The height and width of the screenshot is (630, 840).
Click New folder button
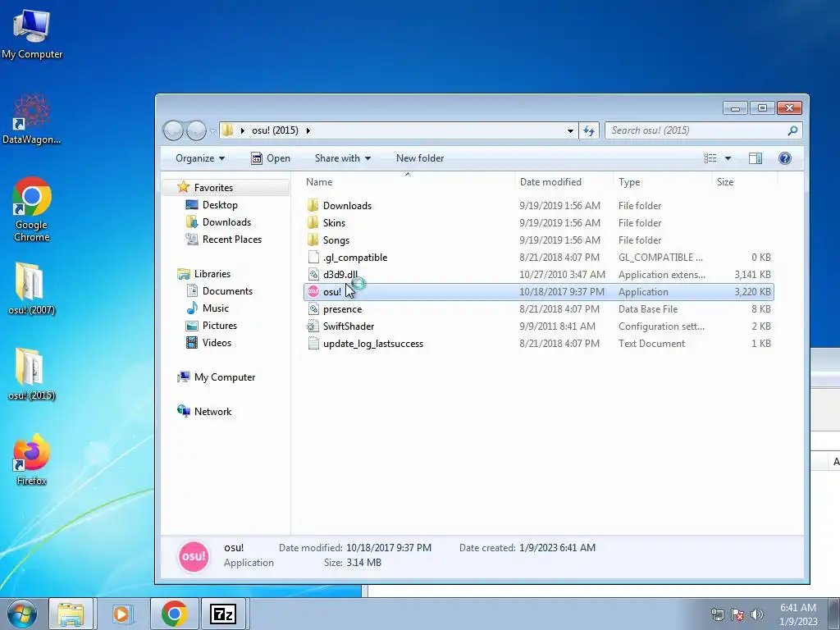coord(420,158)
